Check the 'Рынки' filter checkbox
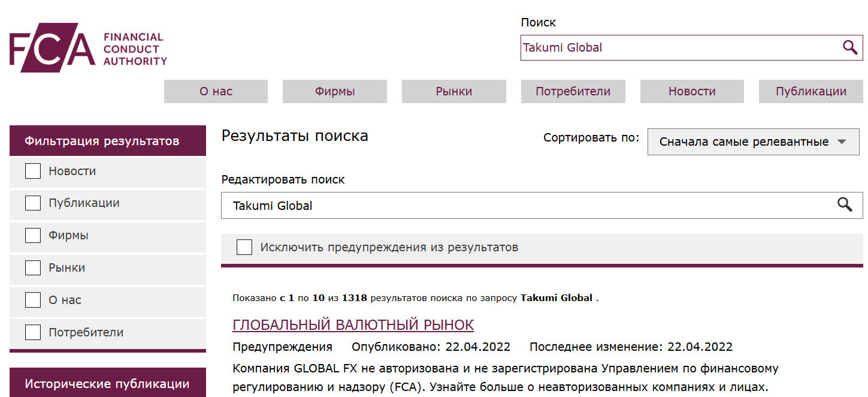Viewport: 868px width, 397px height. tap(32, 267)
